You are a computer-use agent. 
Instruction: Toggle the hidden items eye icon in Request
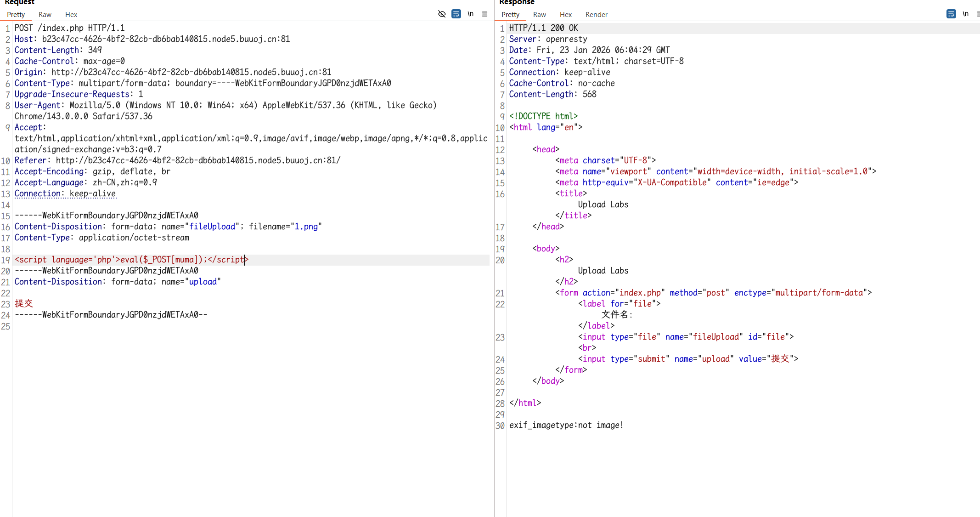coord(442,14)
